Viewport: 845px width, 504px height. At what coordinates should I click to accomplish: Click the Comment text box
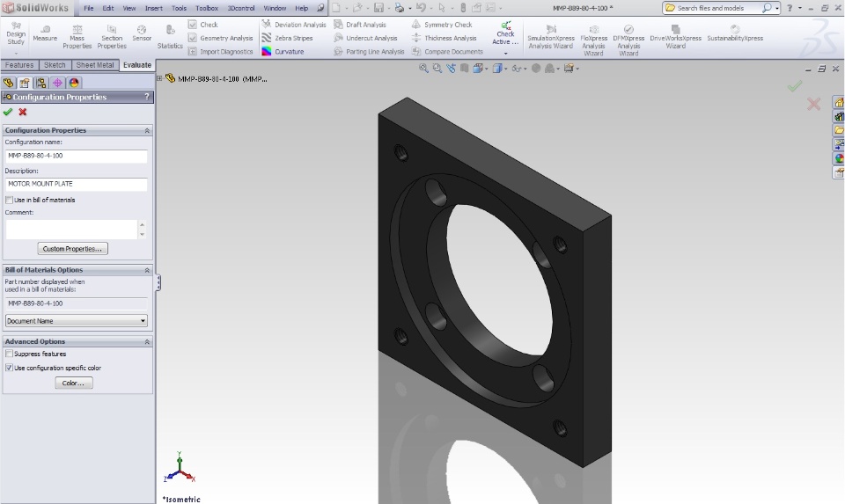coord(71,230)
